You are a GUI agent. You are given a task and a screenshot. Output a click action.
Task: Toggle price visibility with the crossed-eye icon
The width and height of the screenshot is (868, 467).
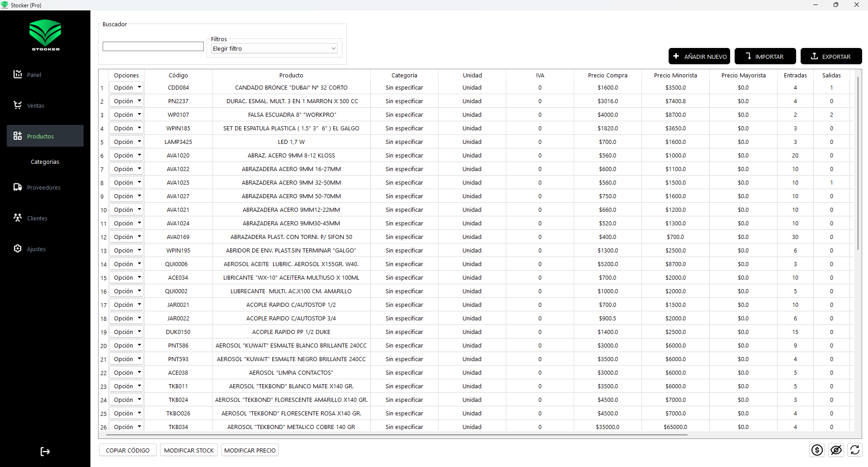836,450
